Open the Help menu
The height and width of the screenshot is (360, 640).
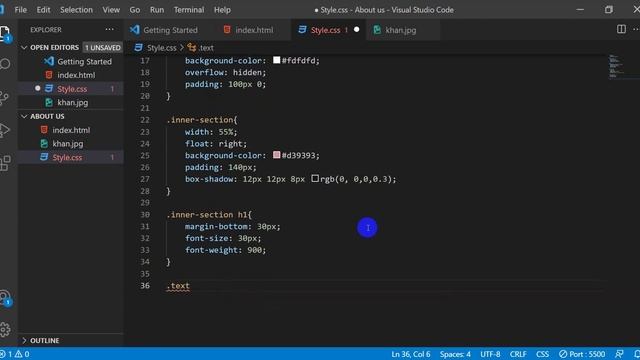click(x=222, y=10)
